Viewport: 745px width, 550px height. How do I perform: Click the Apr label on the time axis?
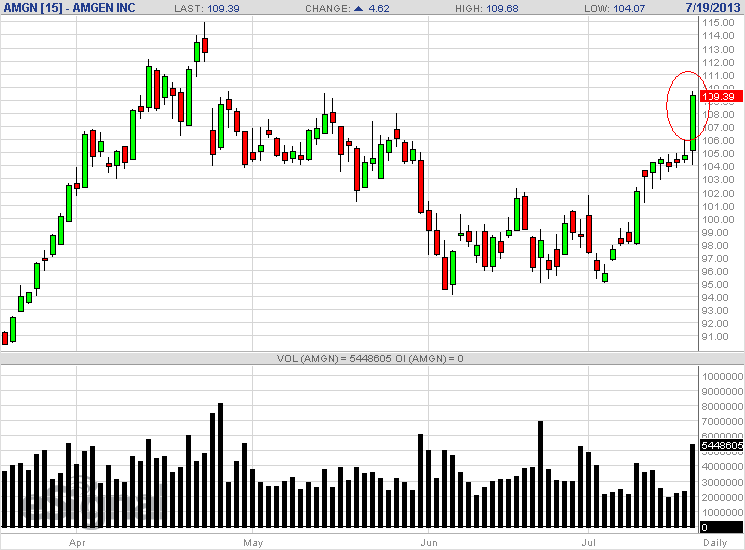(x=77, y=543)
